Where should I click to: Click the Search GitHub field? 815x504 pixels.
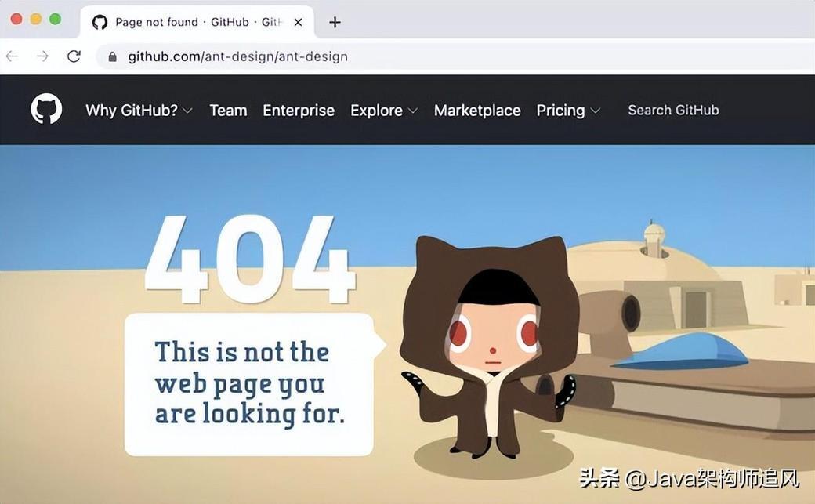pyautogui.click(x=674, y=110)
